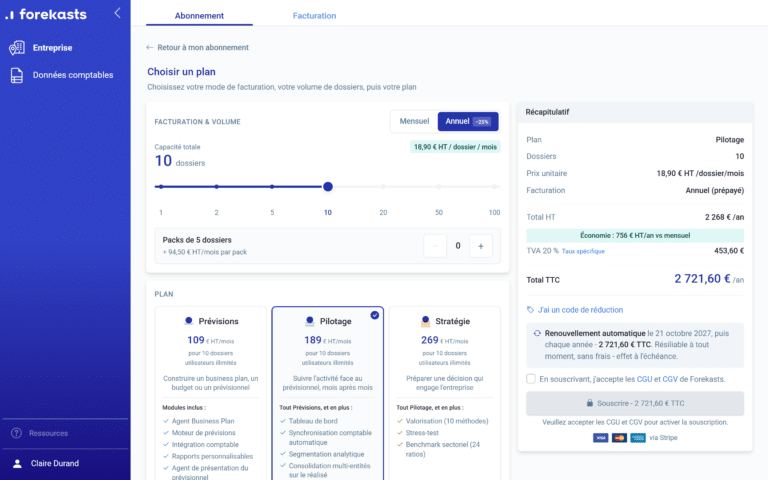Select the Pilotage plan card
Image resolution: width=768 pixels, height=480 pixels.
click(328, 393)
